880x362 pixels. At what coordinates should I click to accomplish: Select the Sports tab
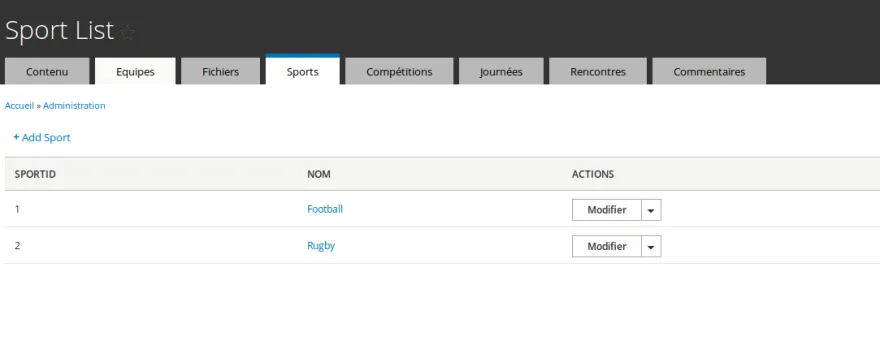pos(302,70)
